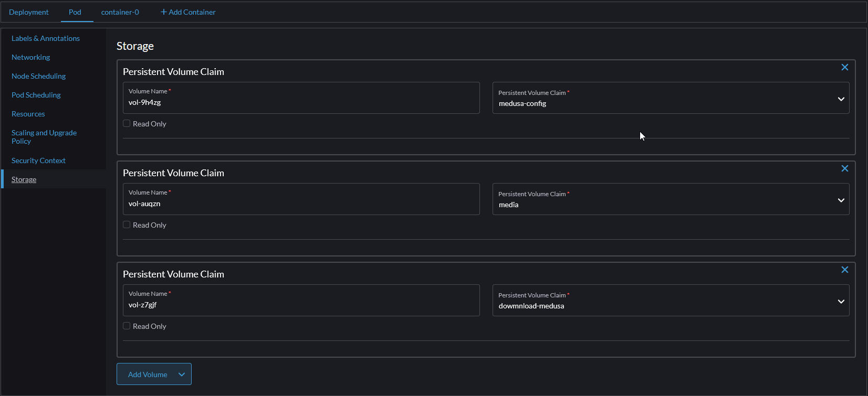868x396 pixels.
Task: Click the plus Add Container tab
Action: (188, 12)
